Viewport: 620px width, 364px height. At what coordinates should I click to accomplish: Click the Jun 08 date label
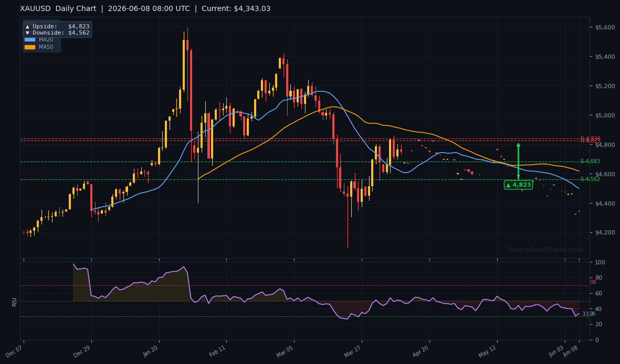[x=571, y=350]
